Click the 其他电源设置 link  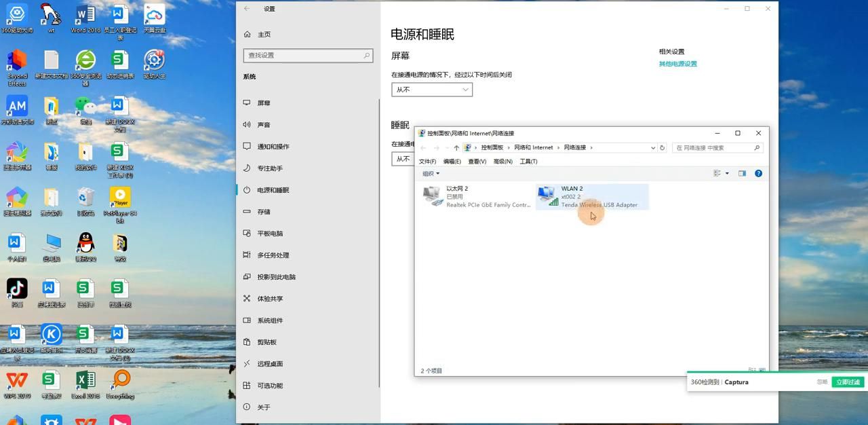tap(677, 63)
